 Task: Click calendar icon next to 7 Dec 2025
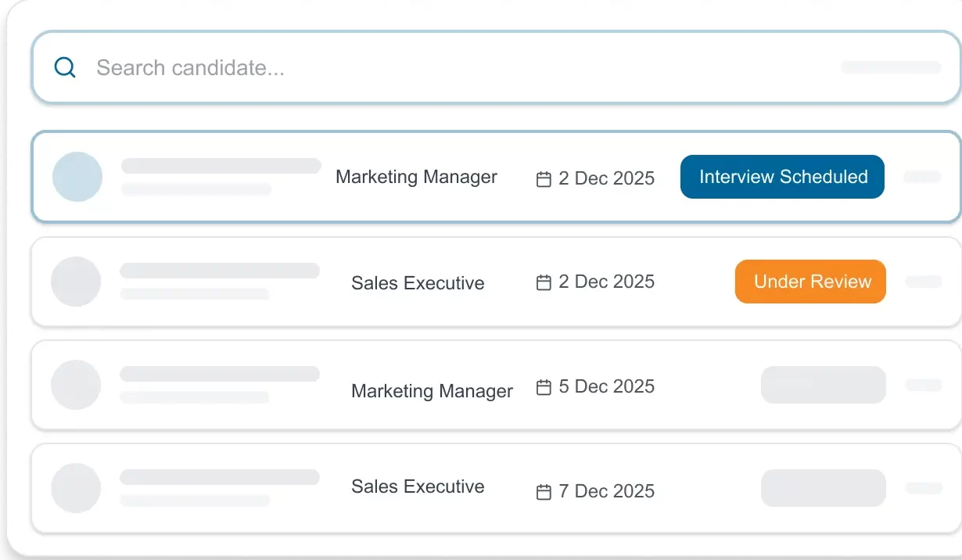click(544, 492)
